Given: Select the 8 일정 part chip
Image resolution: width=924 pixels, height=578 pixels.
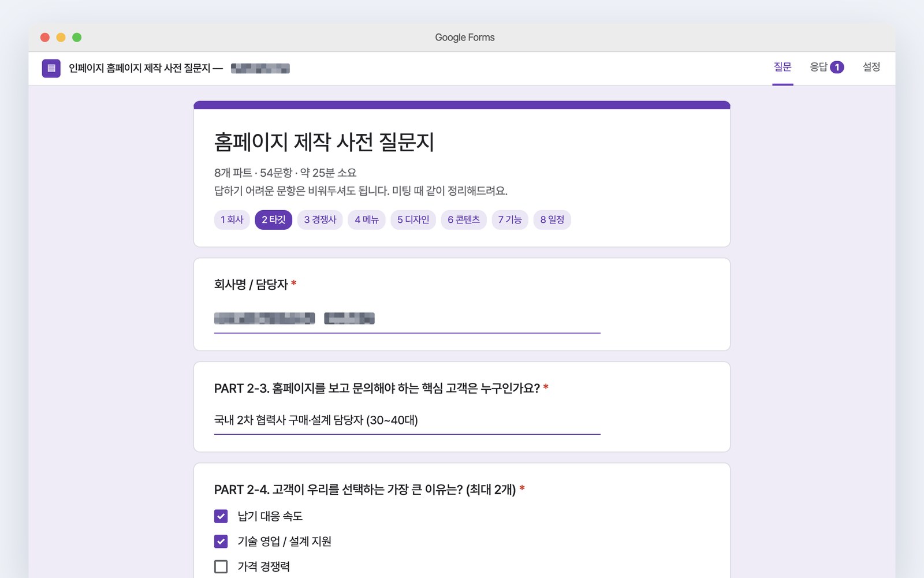Looking at the screenshot, I should (552, 219).
